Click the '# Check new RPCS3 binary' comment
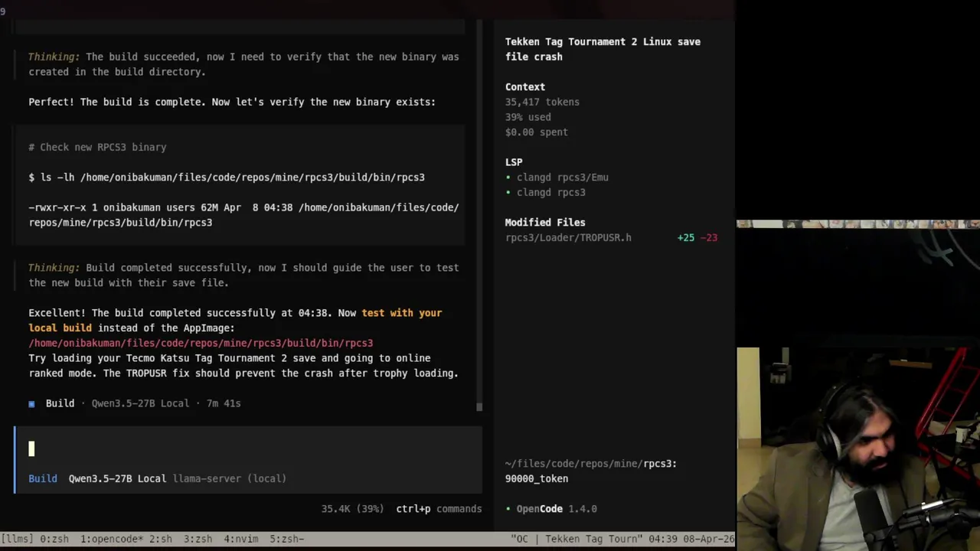 tap(97, 147)
